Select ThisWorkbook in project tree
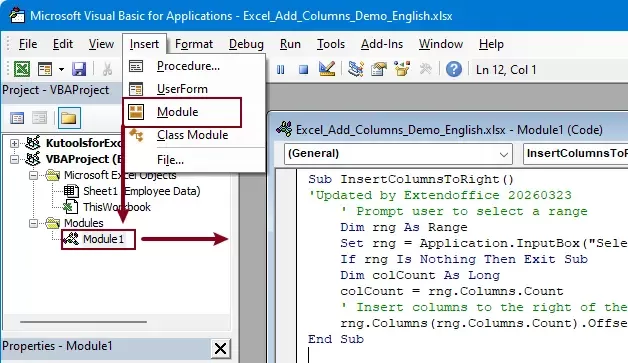 pyautogui.click(x=117, y=207)
